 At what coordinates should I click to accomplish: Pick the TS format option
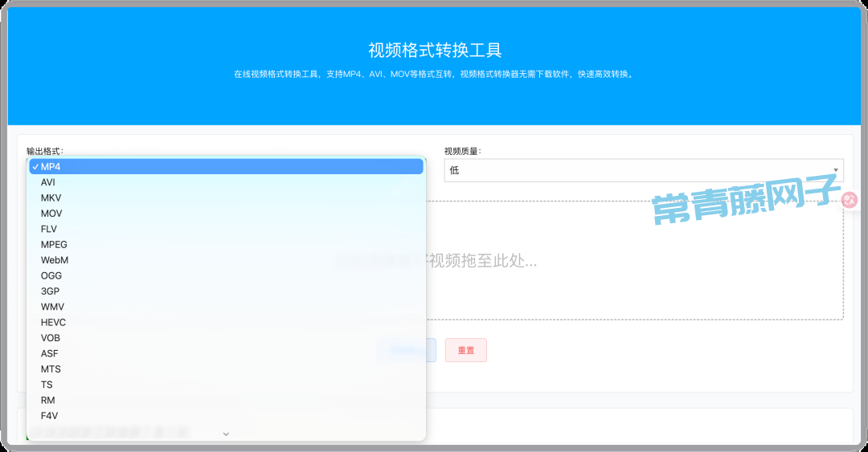pos(47,385)
